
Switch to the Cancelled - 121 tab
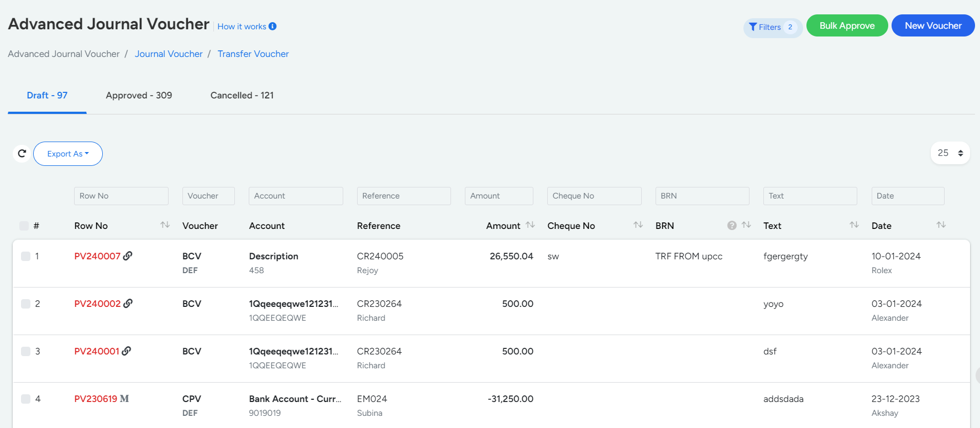point(242,95)
